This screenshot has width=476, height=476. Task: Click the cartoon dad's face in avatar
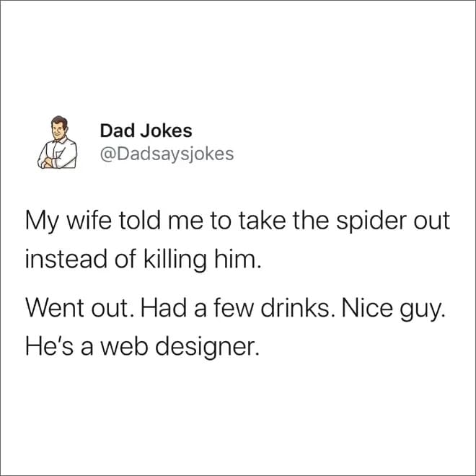point(58,130)
